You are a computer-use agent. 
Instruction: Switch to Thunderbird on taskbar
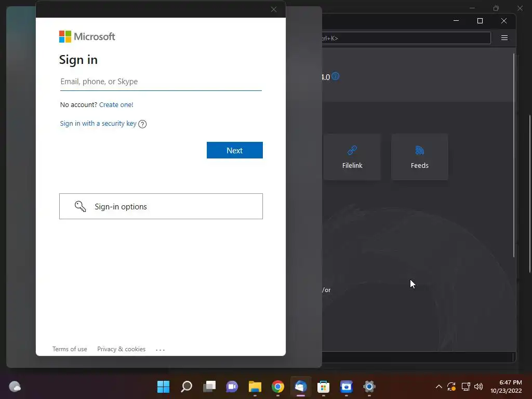pyautogui.click(x=301, y=387)
